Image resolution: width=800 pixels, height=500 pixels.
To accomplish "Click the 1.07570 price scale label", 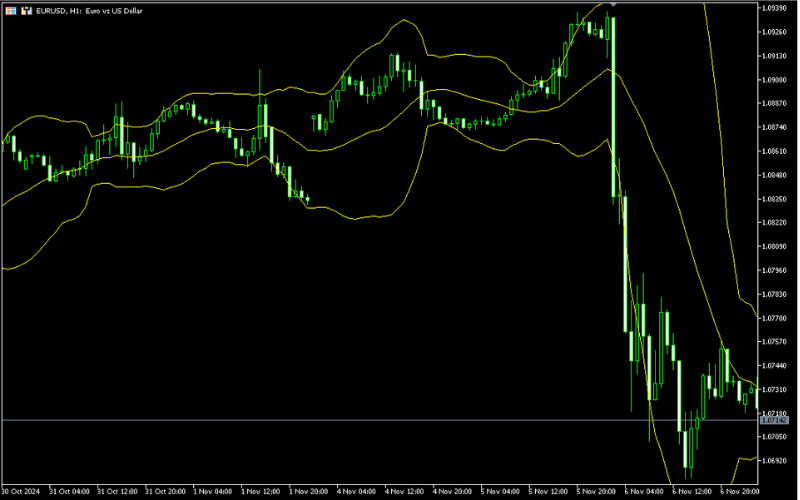I will click(x=774, y=342).
